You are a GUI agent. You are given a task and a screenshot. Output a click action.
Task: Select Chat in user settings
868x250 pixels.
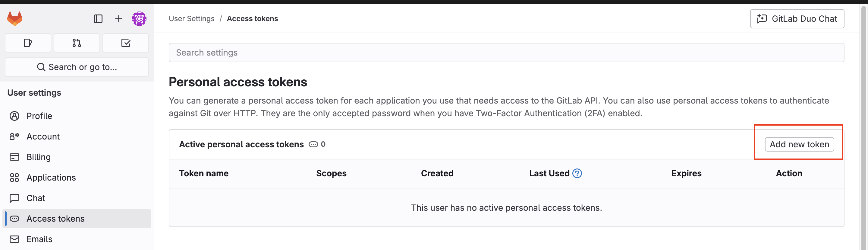click(36, 198)
